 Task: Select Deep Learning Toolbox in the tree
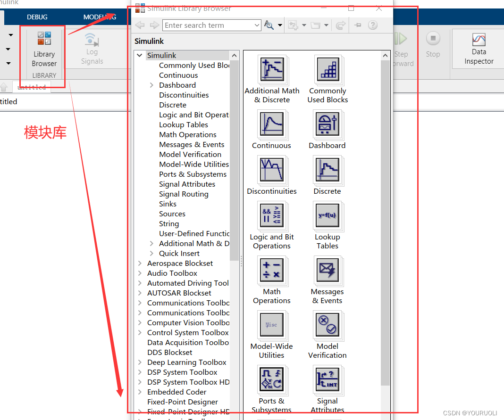[x=187, y=362]
